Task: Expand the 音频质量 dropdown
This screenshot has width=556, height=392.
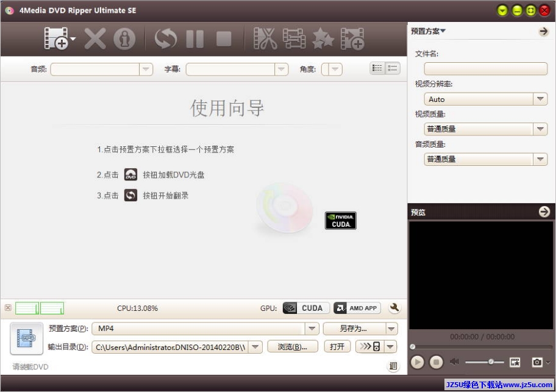Action: coord(540,159)
